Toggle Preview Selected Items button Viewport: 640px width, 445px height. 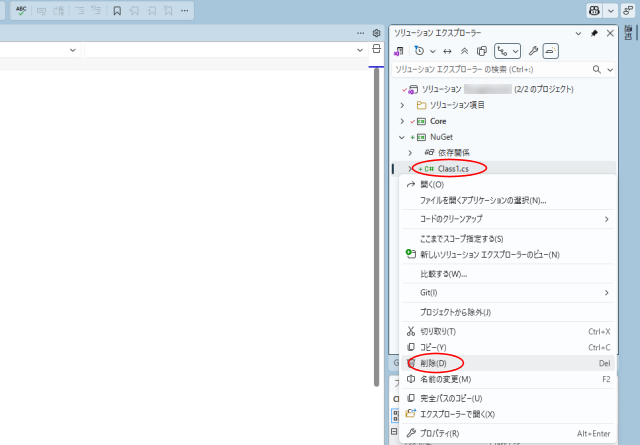click(x=551, y=50)
